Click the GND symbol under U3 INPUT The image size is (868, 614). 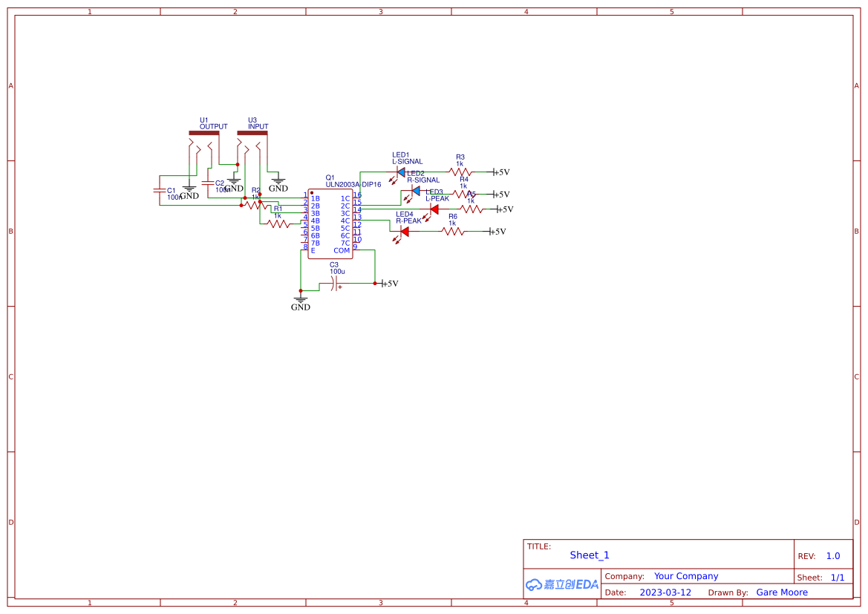point(277,181)
